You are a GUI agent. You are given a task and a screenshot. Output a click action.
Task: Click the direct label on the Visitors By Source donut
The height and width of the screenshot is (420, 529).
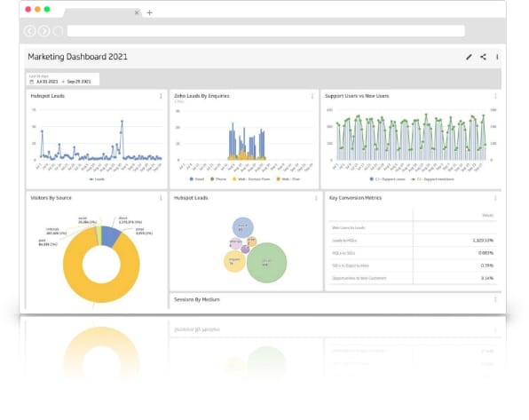tap(130, 220)
